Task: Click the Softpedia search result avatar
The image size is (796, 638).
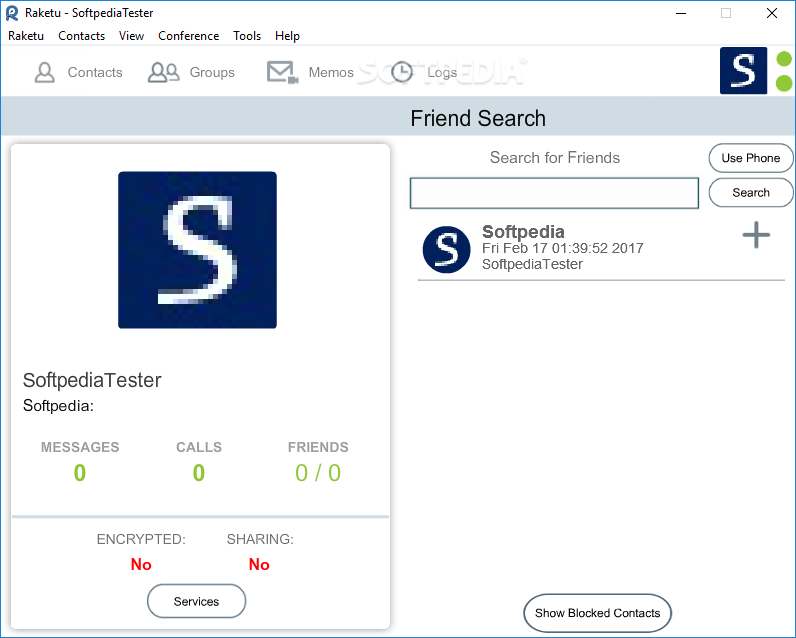Action: tap(446, 249)
